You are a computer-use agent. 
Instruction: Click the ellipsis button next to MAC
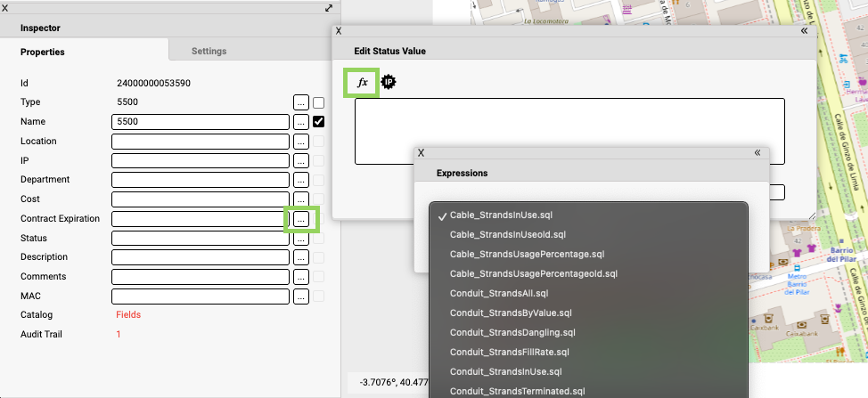pos(301,296)
